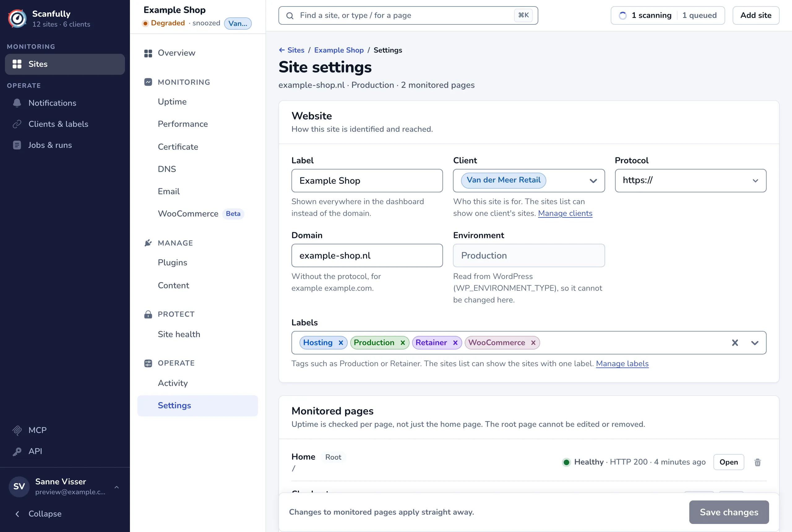This screenshot has height=532, width=792.
Task: Open the Client dropdown
Action: coord(529,181)
